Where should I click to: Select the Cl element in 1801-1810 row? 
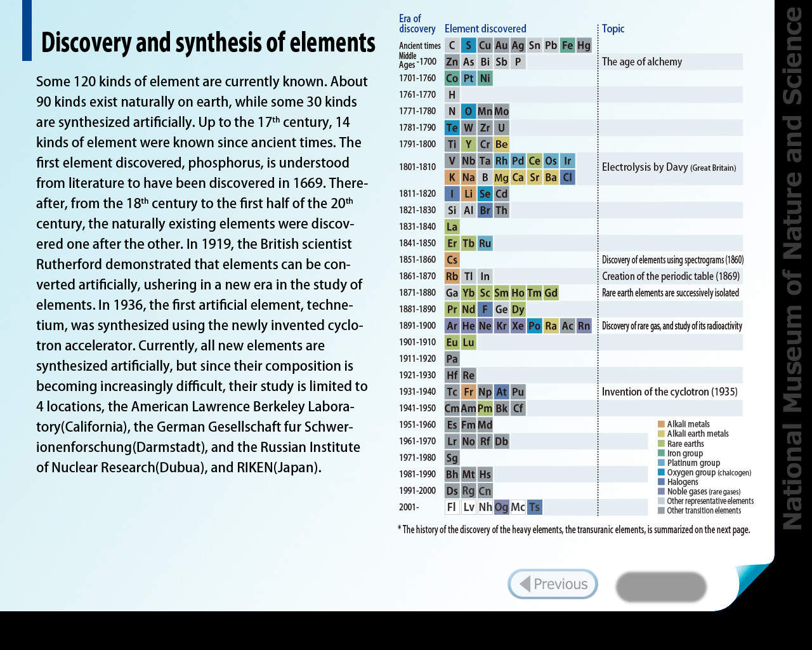pos(567,177)
